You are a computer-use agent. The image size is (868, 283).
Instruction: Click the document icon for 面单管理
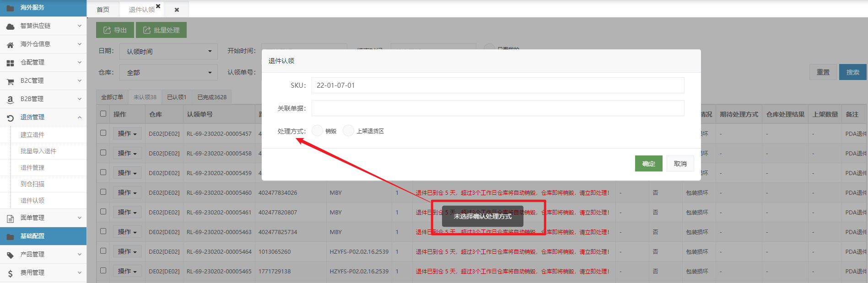coord(10,218)
